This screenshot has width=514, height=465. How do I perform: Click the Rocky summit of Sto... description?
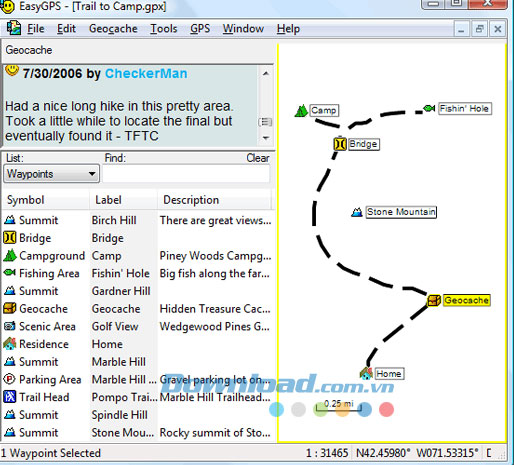click(215, 432)
